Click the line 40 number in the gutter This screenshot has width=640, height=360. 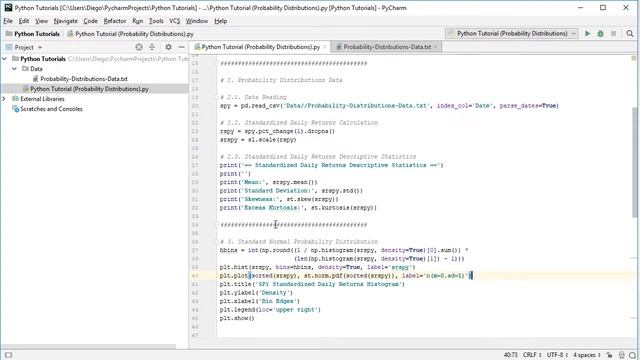tap(194, 276)
